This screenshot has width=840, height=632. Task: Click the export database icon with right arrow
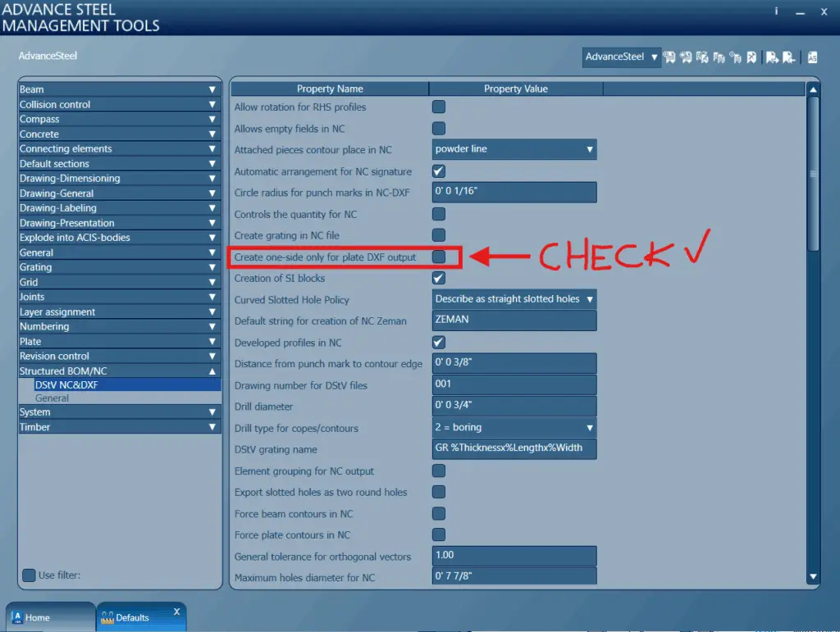point(773,57)
